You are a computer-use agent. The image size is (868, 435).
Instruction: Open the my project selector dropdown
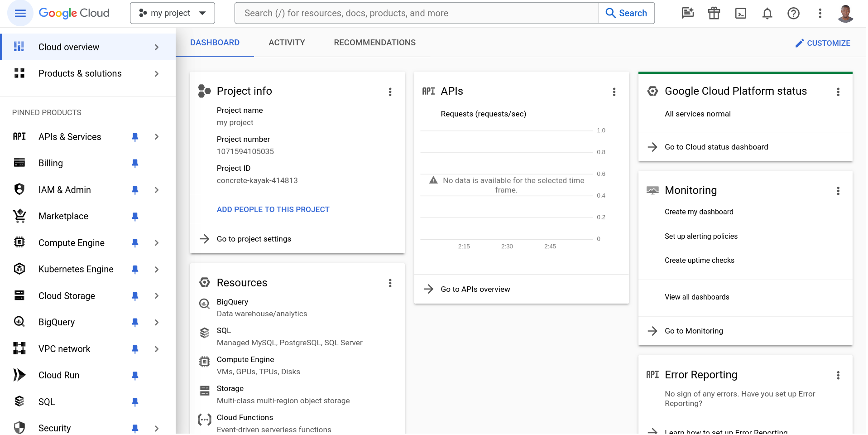pos(172,13)
